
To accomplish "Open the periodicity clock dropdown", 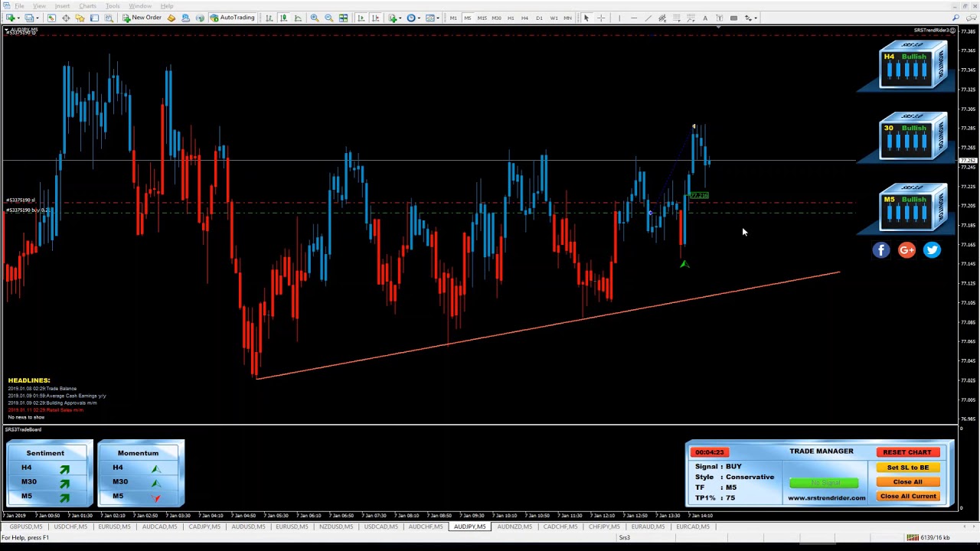I will pyautogui.click(x=420, y=18).
